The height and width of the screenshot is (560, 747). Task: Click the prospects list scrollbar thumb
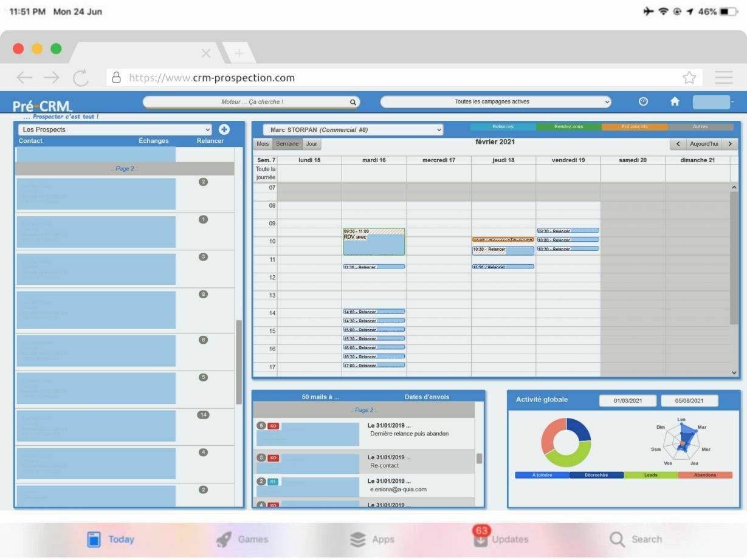coord(239,363)
